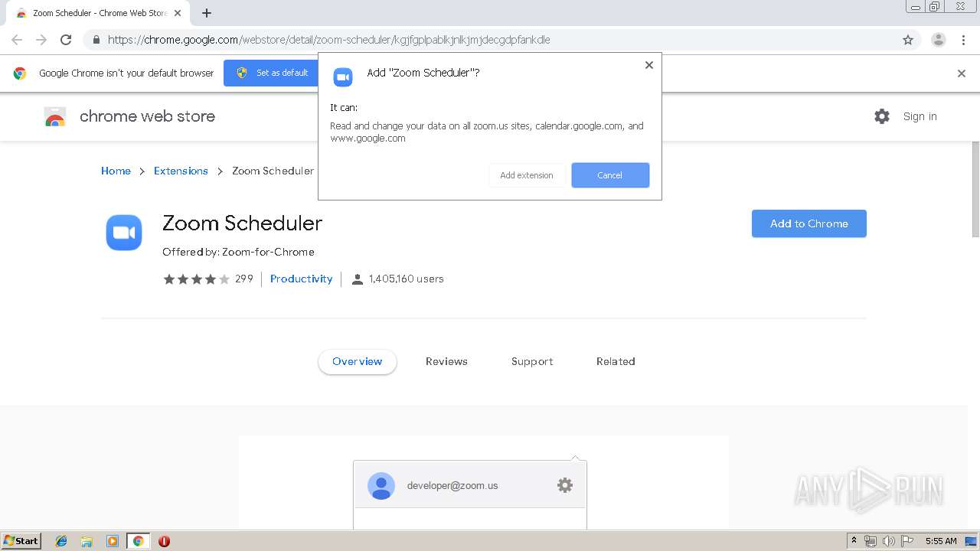This screenshot has height=551, width=980.
Task: Switch to the Related tab
Action: point(616,361)
